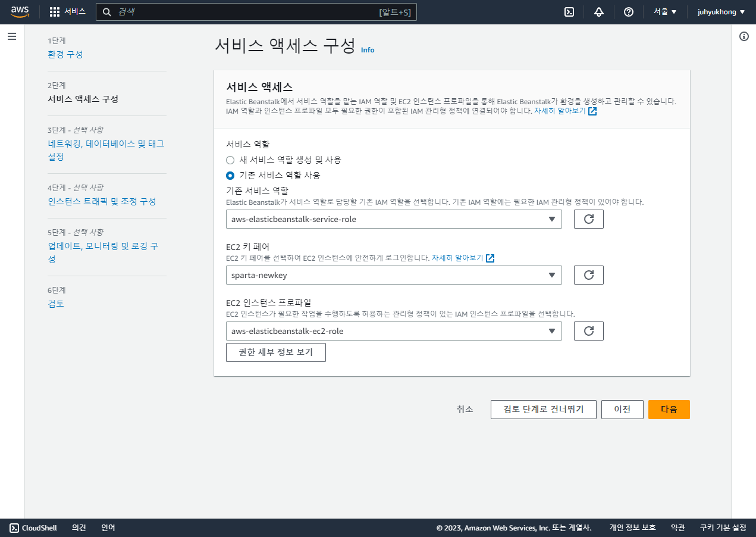Viewport: 756px width, 537px height.
Task: Open the aws-elasticbeanstalk-ec2-role profile dropdown
Action: pos(394,331)
